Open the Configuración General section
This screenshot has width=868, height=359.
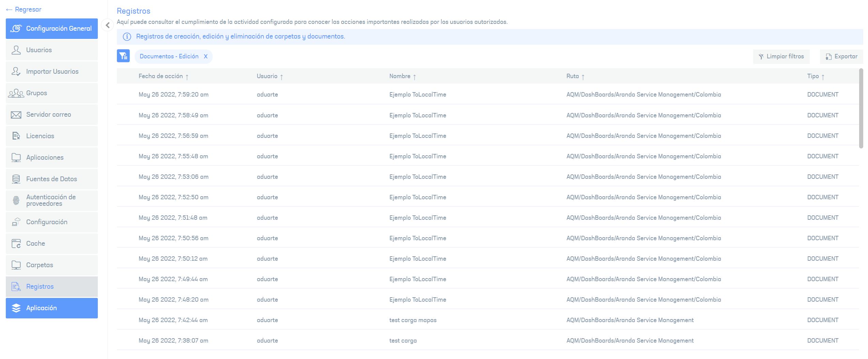(52, 29)
